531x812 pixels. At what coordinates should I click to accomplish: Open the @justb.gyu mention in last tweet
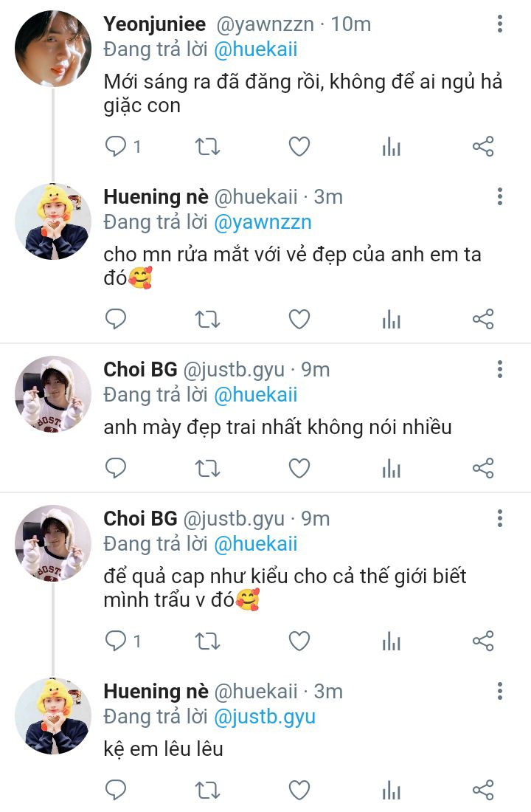265,718
